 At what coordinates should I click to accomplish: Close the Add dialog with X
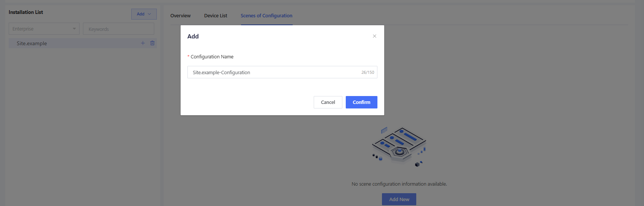point(374,36)
